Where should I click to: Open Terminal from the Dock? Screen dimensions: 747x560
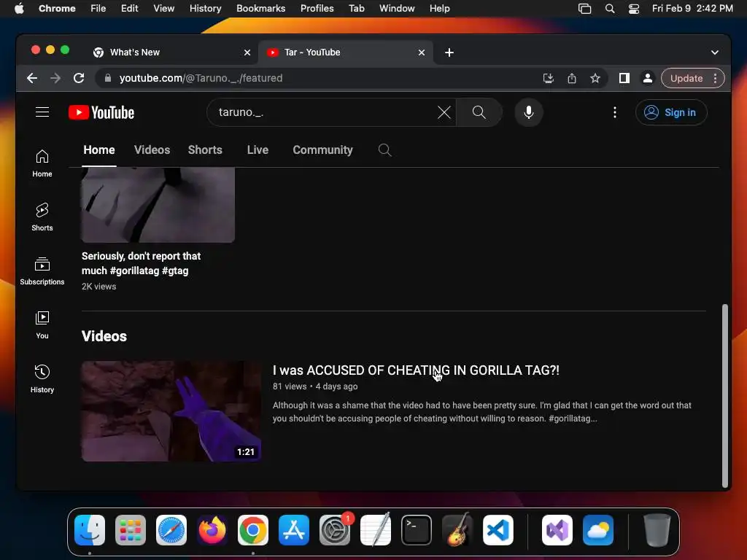[417, 530]
